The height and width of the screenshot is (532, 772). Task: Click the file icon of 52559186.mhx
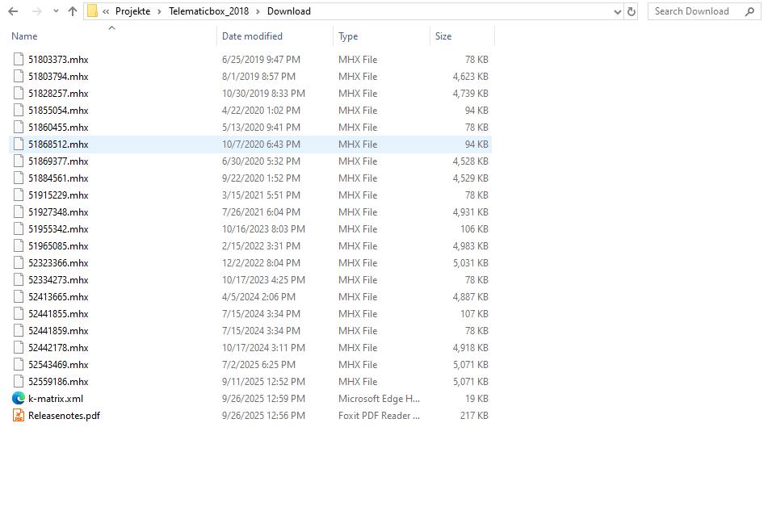(x=17, y=381)
